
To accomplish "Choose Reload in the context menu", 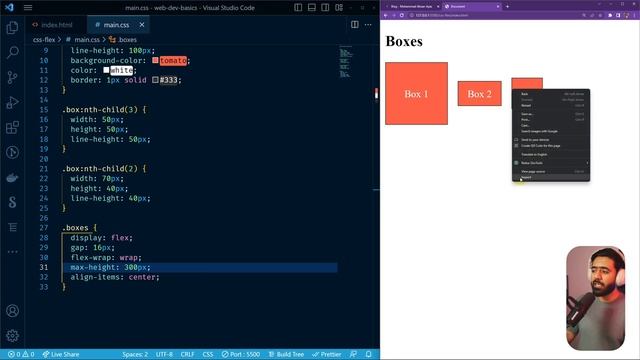I will [551, 105].
